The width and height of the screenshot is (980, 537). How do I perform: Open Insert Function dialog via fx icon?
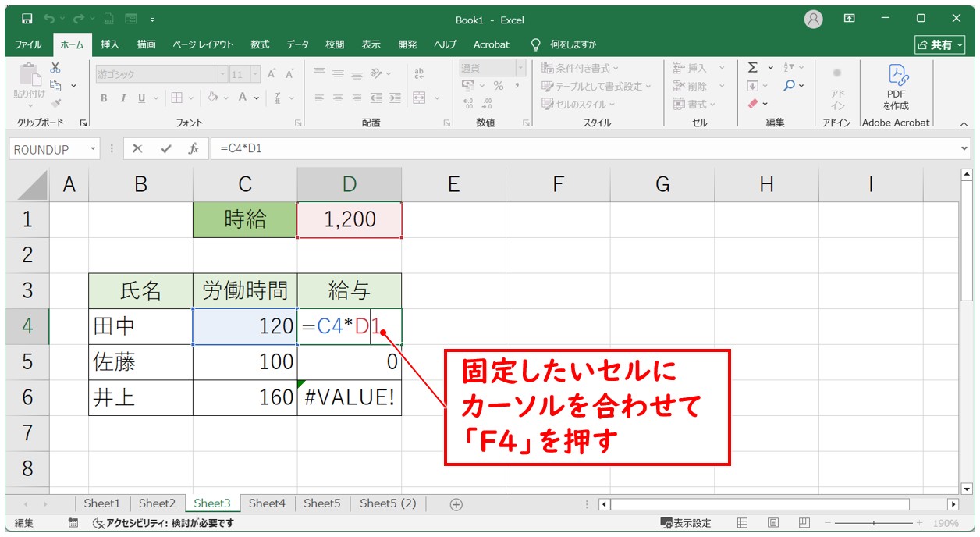194,148
